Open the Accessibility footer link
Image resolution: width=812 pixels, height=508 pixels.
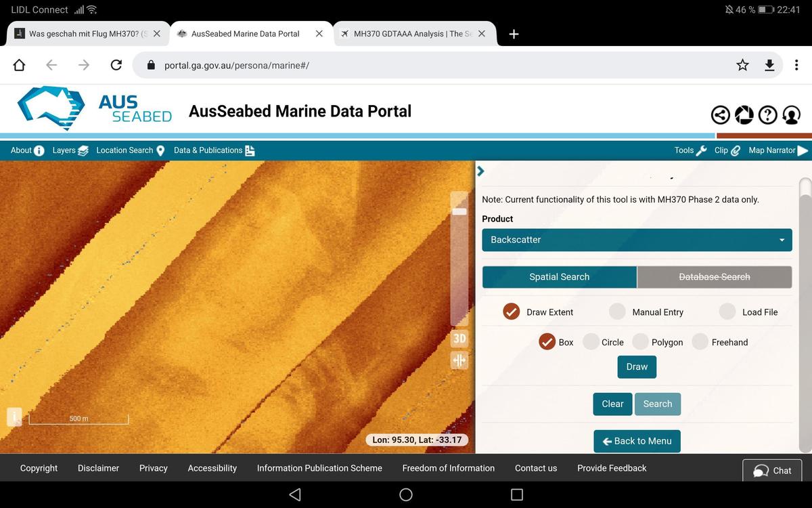(212, 468)
